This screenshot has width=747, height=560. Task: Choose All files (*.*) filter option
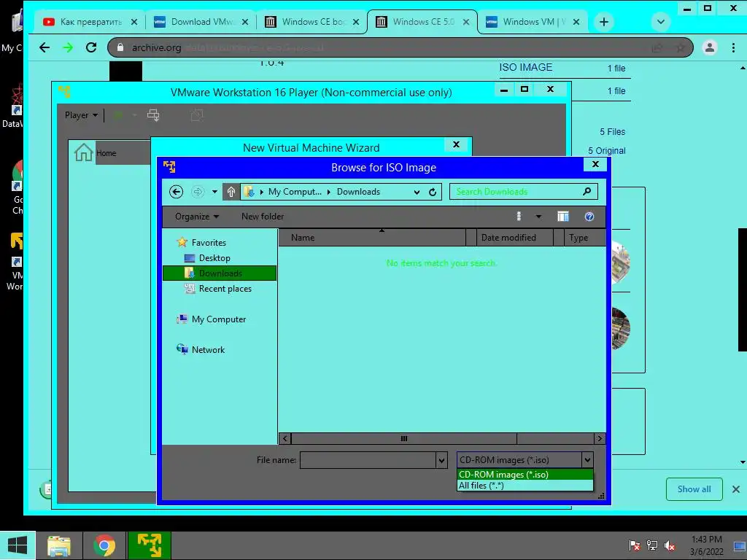point(525,485)
